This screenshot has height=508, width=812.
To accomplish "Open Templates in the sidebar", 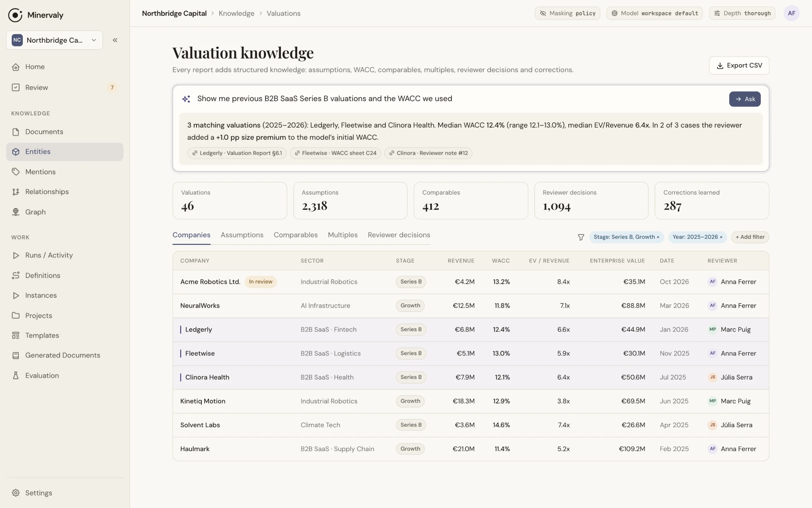I will [65, 336].
